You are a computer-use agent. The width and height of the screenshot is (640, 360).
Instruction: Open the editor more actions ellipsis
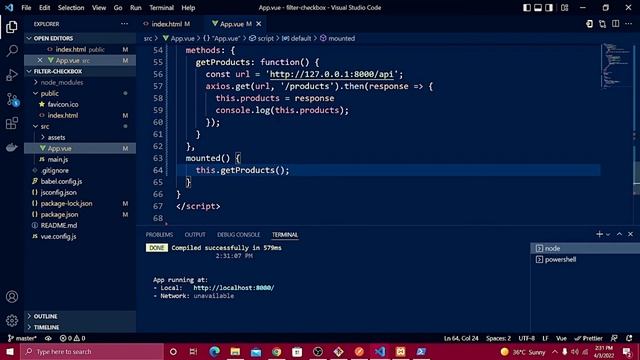629,24
